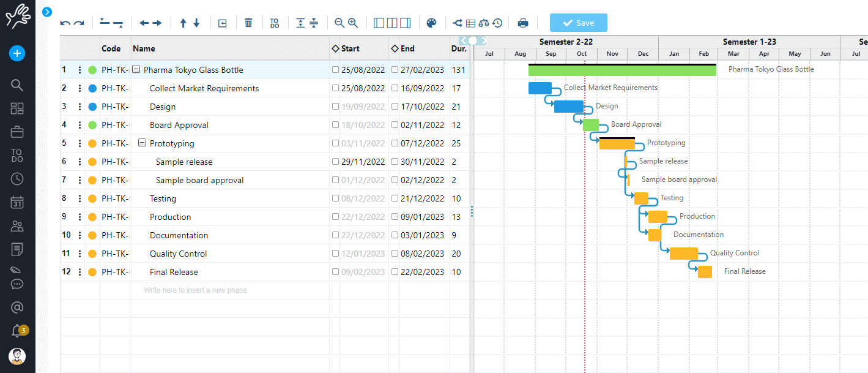868x373 pixels.
Task: Check the End date checkbox for Testing
Action: coord(394,198)
